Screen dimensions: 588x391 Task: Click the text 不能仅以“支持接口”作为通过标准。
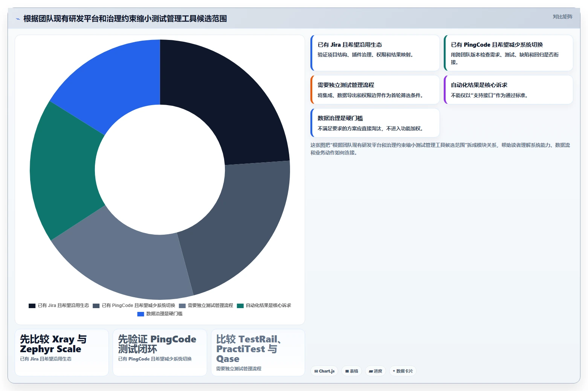point(490,95)
